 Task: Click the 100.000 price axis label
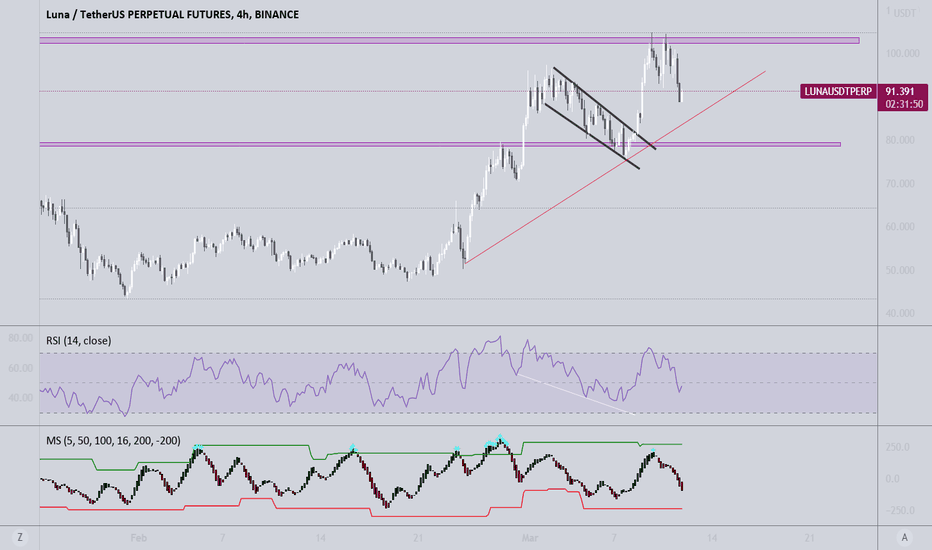pos(902,54)
